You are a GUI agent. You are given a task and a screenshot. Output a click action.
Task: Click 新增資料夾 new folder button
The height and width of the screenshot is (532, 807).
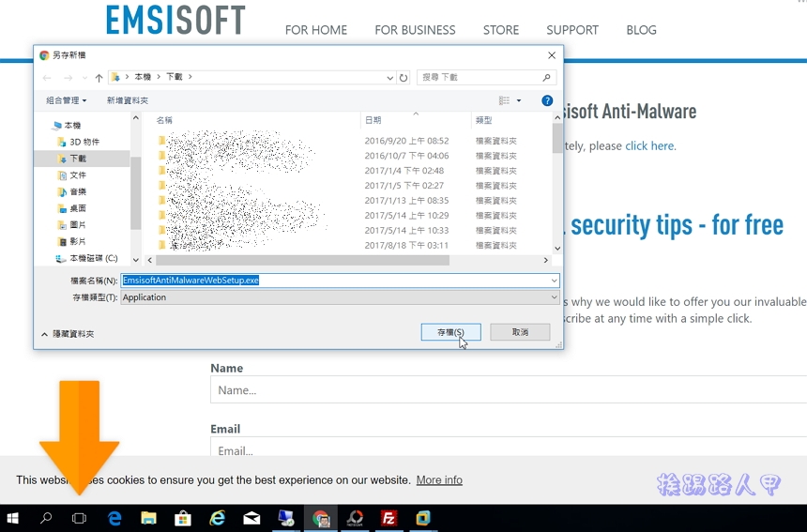[127, 100]
